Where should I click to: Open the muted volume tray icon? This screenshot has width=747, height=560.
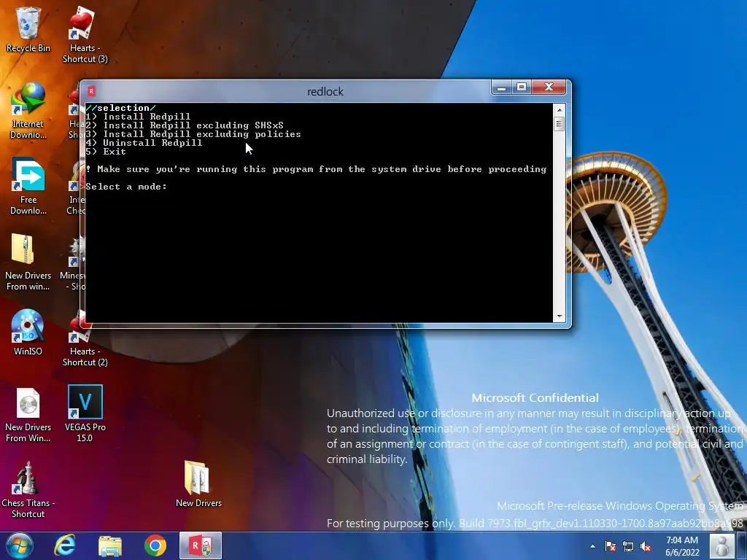pyautogui.click(x=646, y=546)
